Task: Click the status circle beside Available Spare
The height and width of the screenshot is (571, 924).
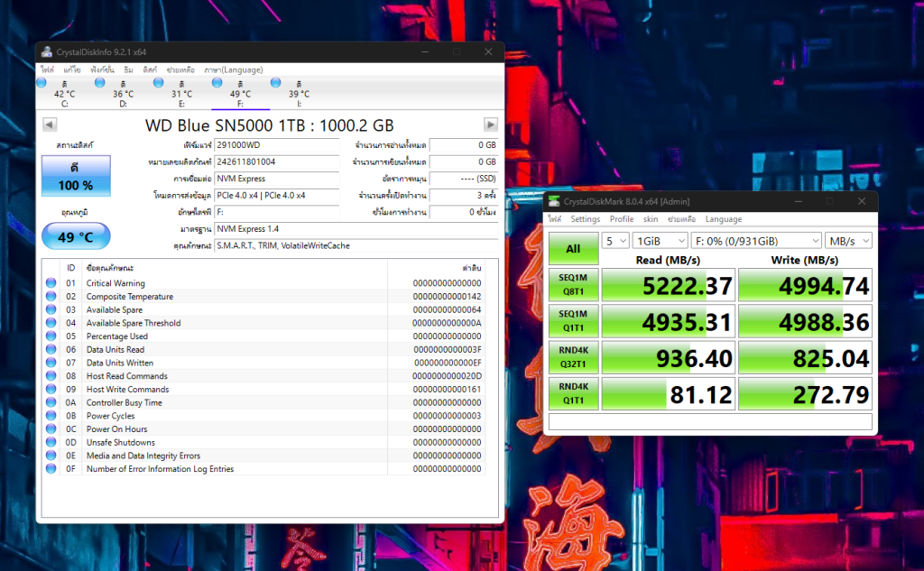Action: coord(51,309)
